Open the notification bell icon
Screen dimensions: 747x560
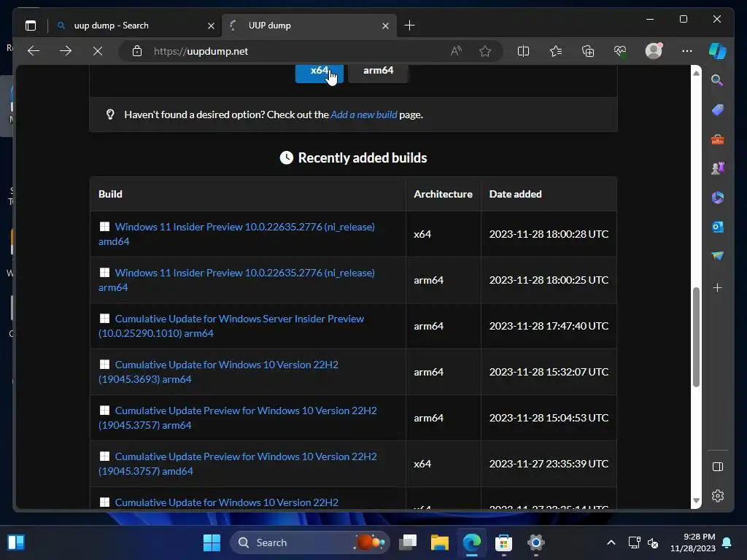[x=727, y=542]
